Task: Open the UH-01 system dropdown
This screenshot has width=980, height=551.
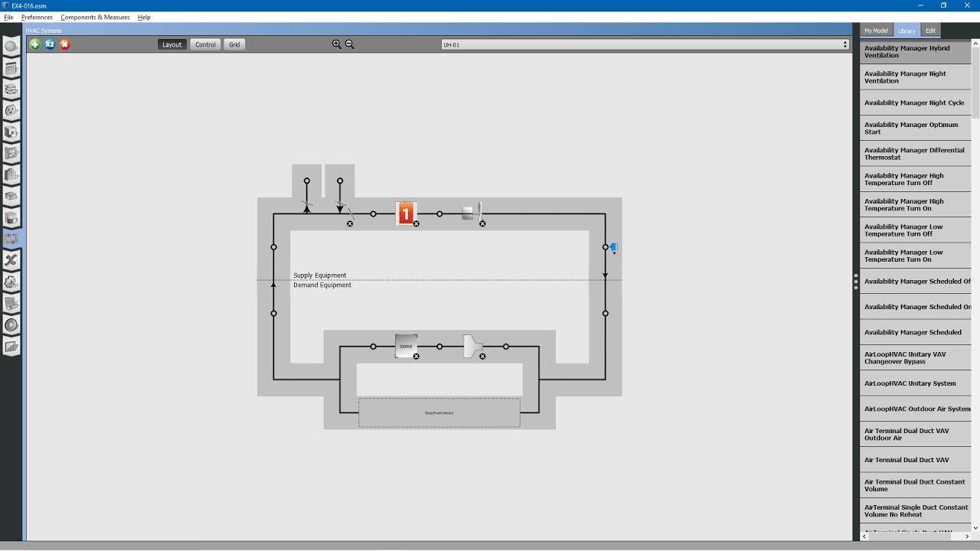Action: pos(645,44)
